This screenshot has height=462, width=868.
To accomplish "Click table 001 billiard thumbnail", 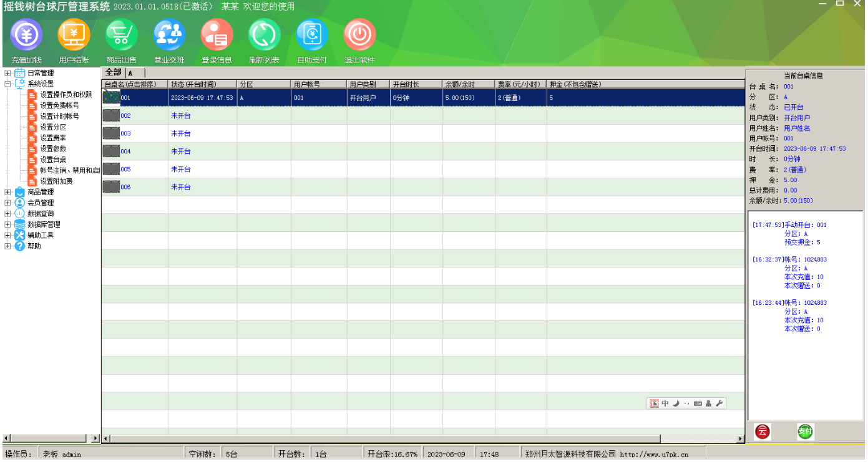I will [x=111, y=97].
